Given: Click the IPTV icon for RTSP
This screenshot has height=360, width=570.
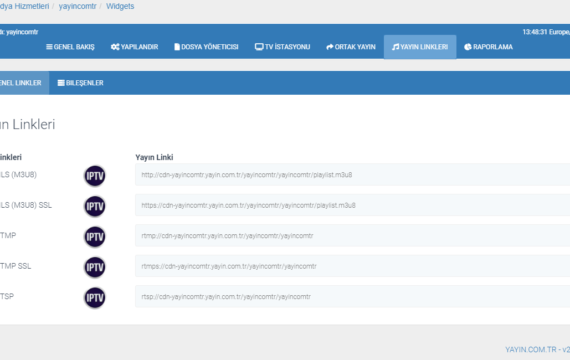Looking at the screenshot, I should pos(95,298).
